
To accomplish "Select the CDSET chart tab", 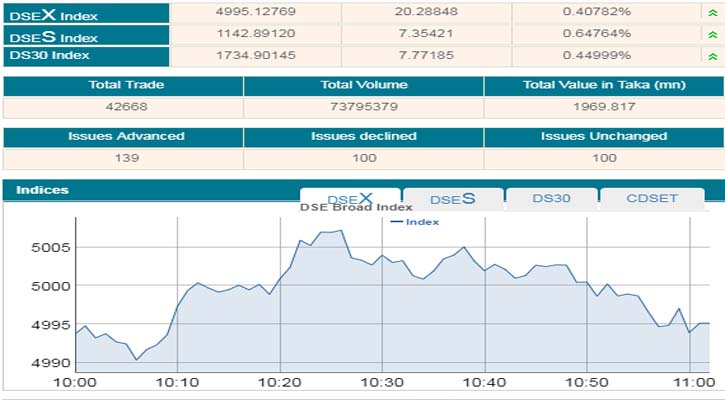I will coord(652,198).
